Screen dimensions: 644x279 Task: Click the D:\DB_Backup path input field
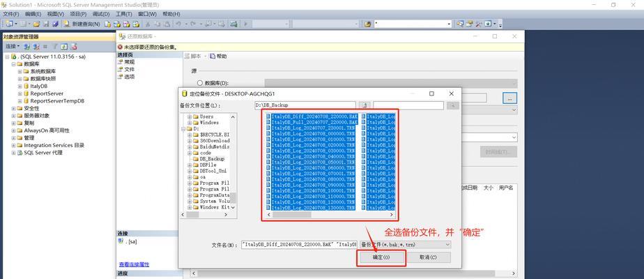(x=305, y=105)
